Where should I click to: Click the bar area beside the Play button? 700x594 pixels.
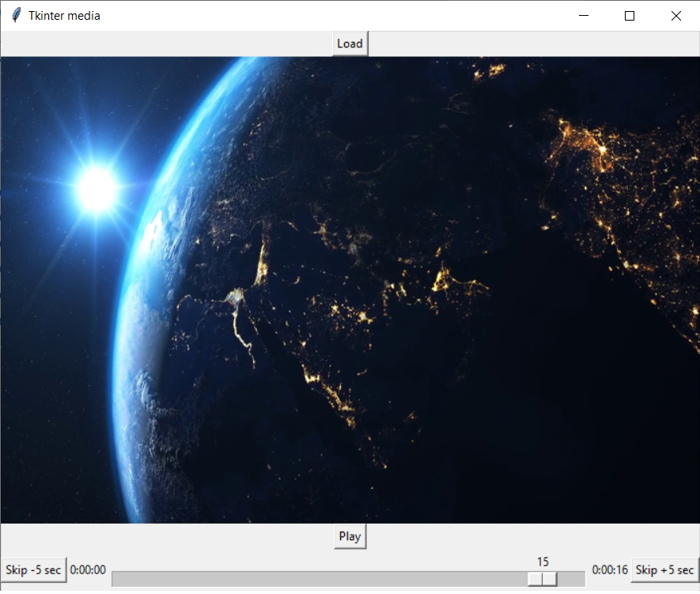point(198,536)
